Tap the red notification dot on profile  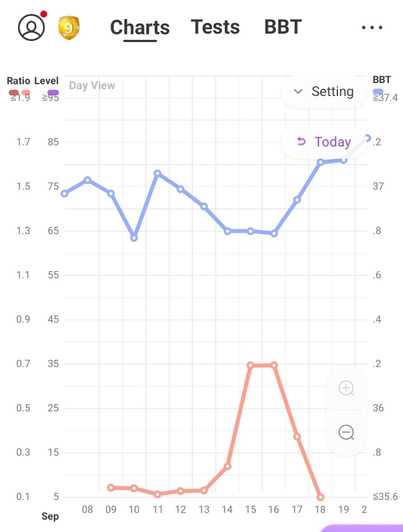click(44, 15)
